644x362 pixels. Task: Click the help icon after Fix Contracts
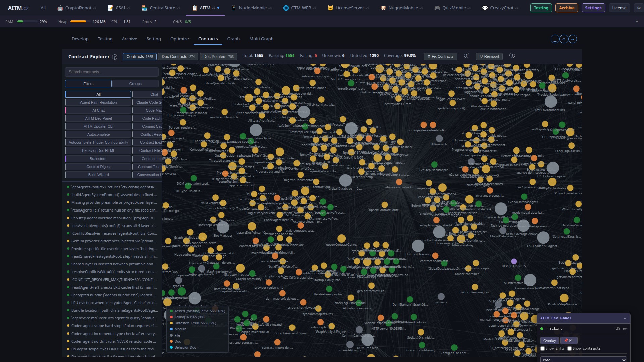[x=466, y=56]
